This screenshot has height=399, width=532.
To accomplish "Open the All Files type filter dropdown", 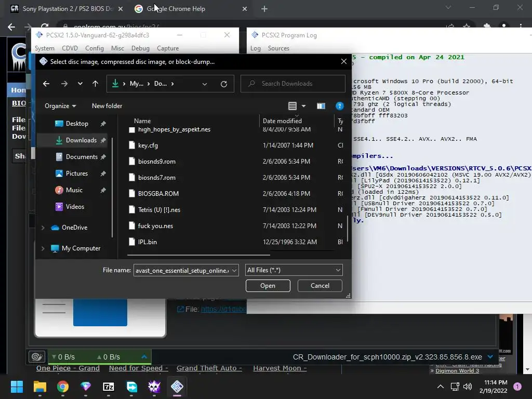I will [294, 270].
